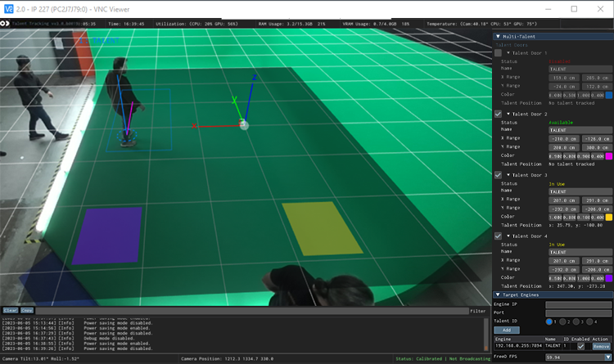
Task: Open the magenta color swatch for Talent Door 2
Action: point(608,156)
